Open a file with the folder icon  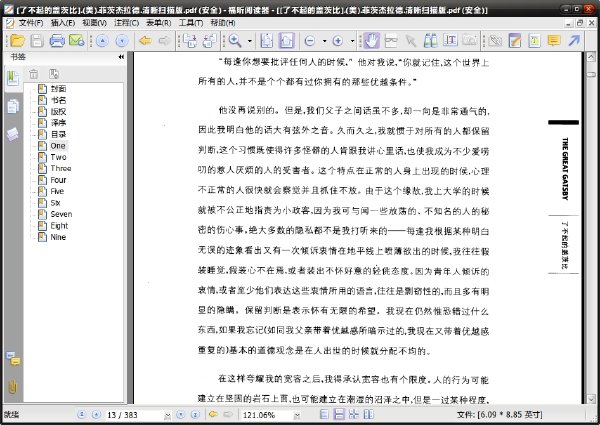pos(17,40)
